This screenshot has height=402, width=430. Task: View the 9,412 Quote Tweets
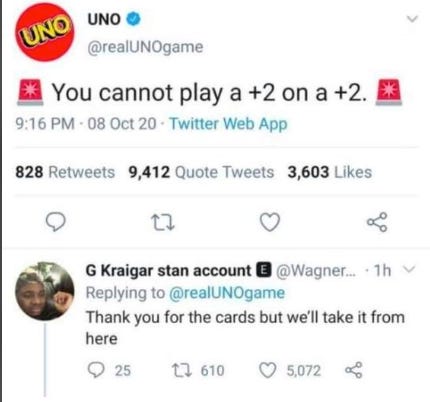pos(202,172)
